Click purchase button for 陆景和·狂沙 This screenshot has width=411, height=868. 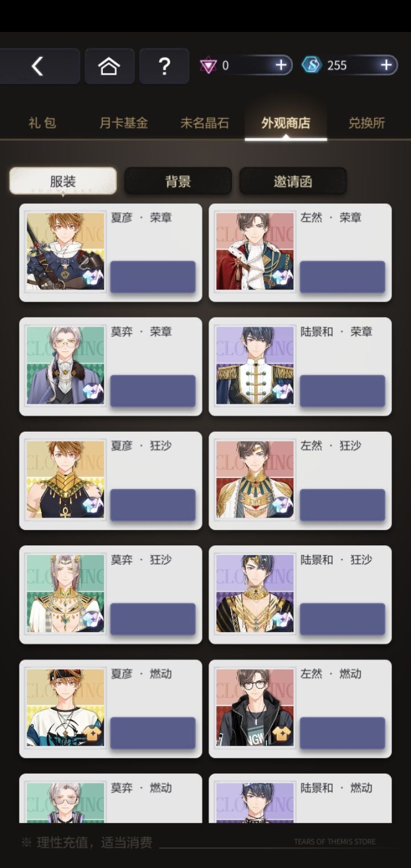(342, 619)
